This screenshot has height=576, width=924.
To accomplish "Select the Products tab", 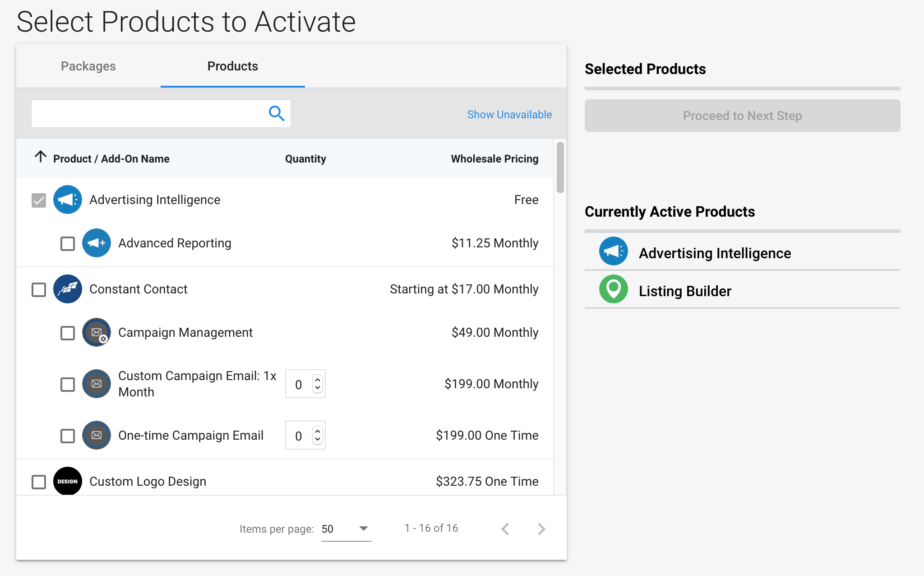I will click(x=233, y=66).
